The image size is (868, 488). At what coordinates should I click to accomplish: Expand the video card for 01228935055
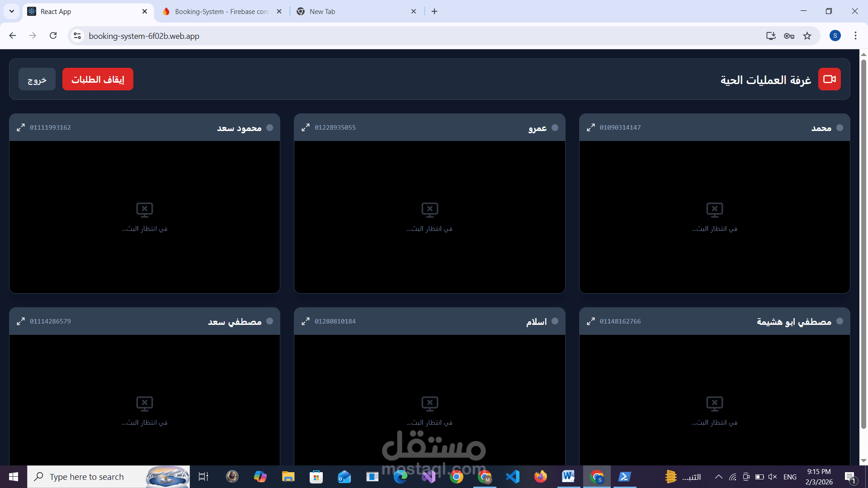click(x=306, y=127)
